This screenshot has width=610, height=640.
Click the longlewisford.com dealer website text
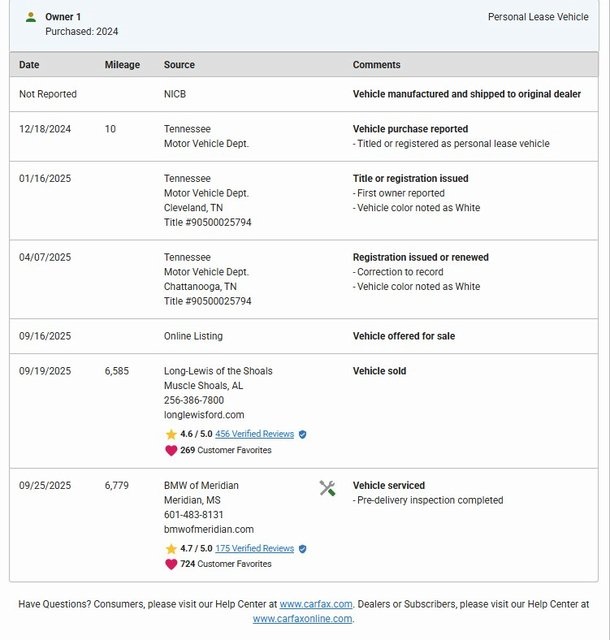click(204, 415)
